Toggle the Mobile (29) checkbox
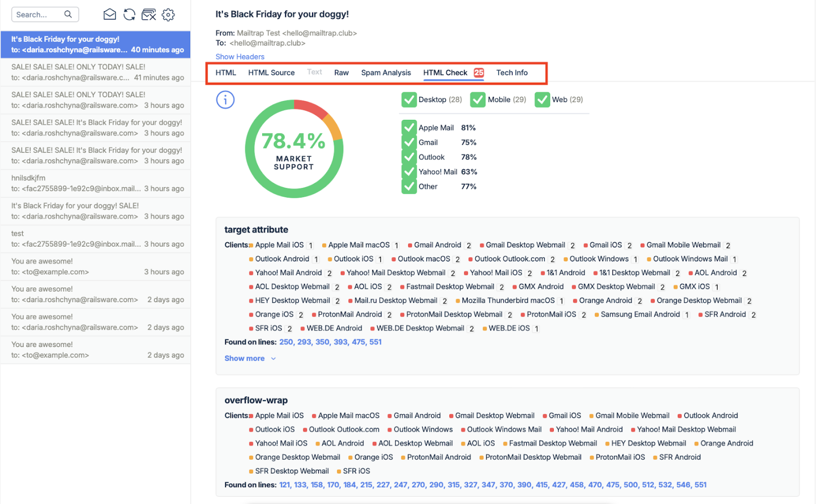The image size is (816, 504). pos(478,100)
